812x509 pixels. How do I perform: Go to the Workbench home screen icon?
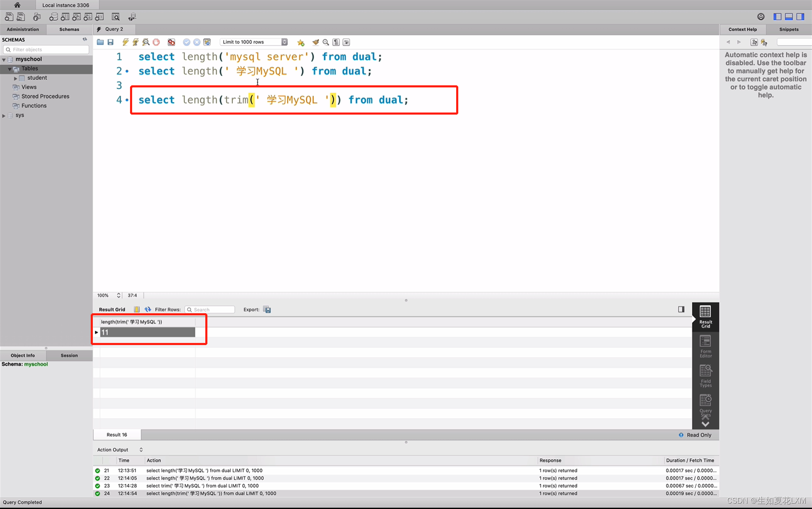point(17,5)
